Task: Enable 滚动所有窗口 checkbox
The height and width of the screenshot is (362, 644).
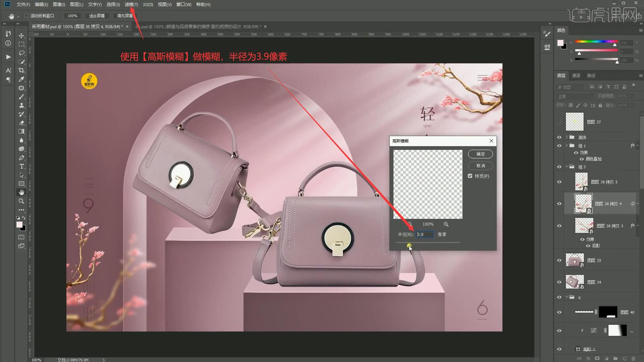Action: coord(26,16)
